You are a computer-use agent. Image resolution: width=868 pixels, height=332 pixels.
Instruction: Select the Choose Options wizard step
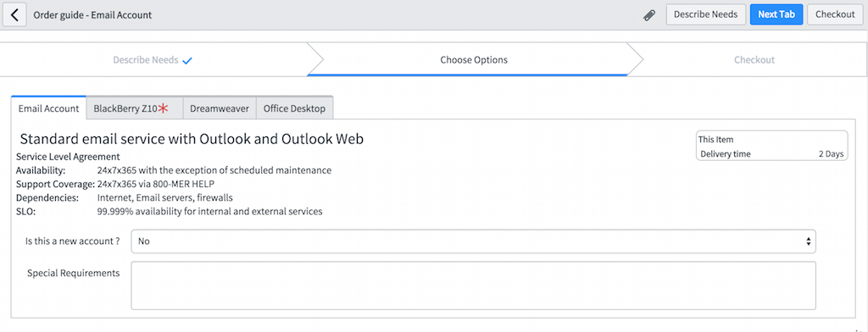[x=474, y=60]
